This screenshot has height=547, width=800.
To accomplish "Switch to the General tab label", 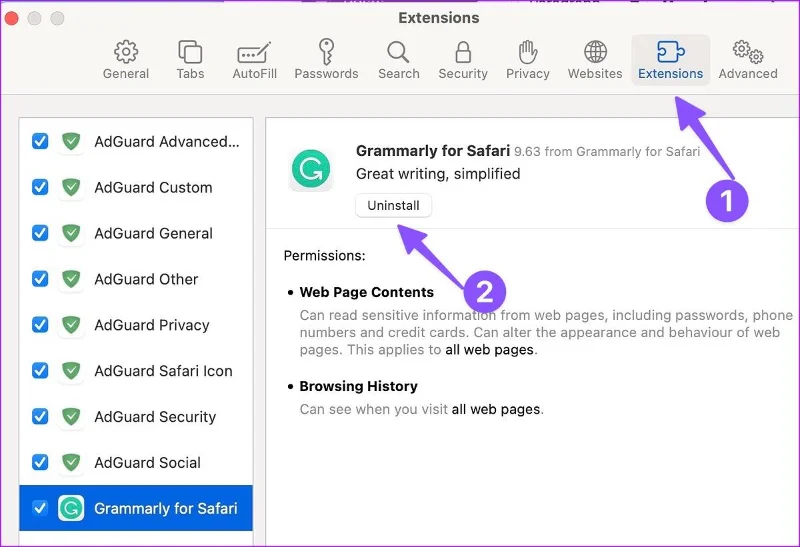I will point(126,73).
